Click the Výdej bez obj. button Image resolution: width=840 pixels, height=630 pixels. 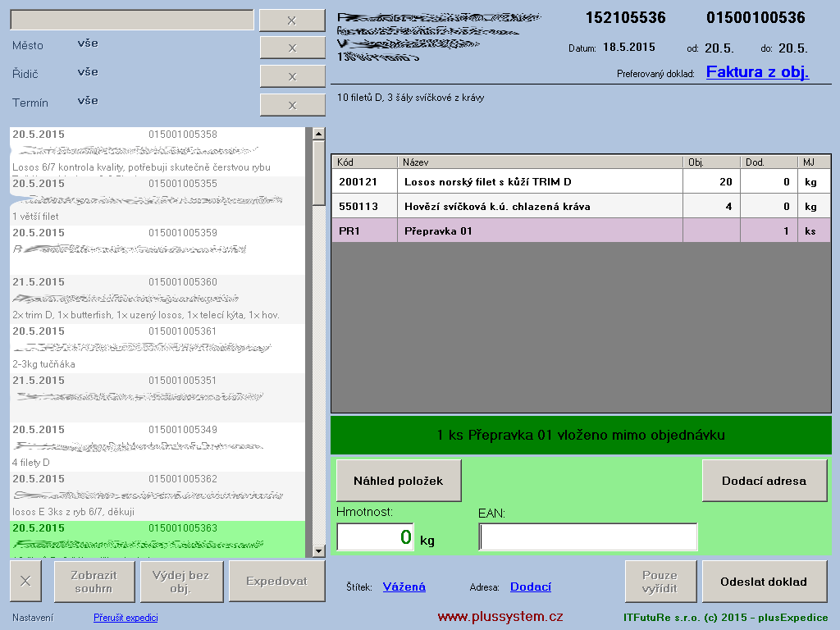pos(181,582)
